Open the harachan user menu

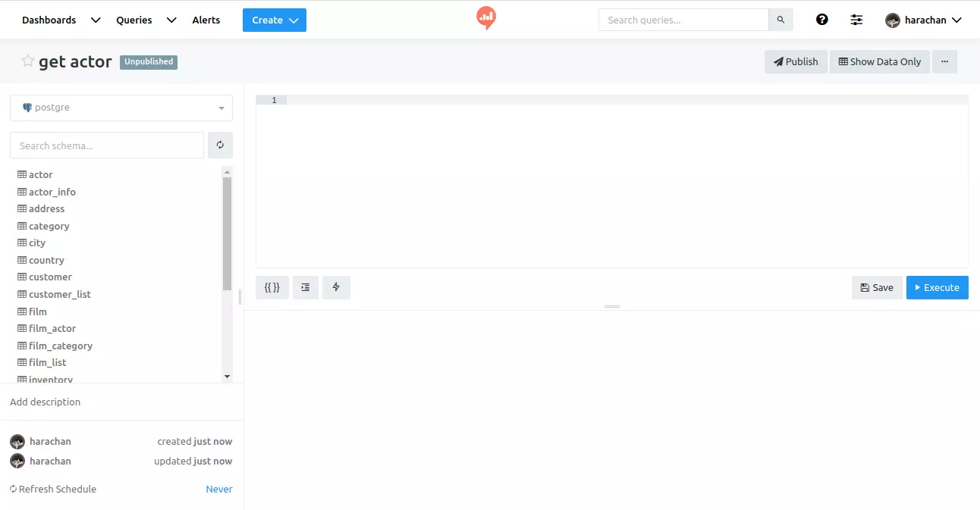(924, 20)
